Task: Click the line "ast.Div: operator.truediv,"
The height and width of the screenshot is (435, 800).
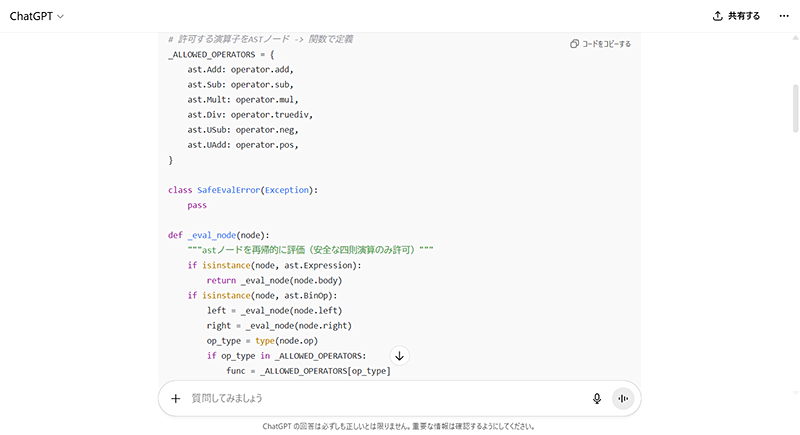Action: [x=250, y=115]
